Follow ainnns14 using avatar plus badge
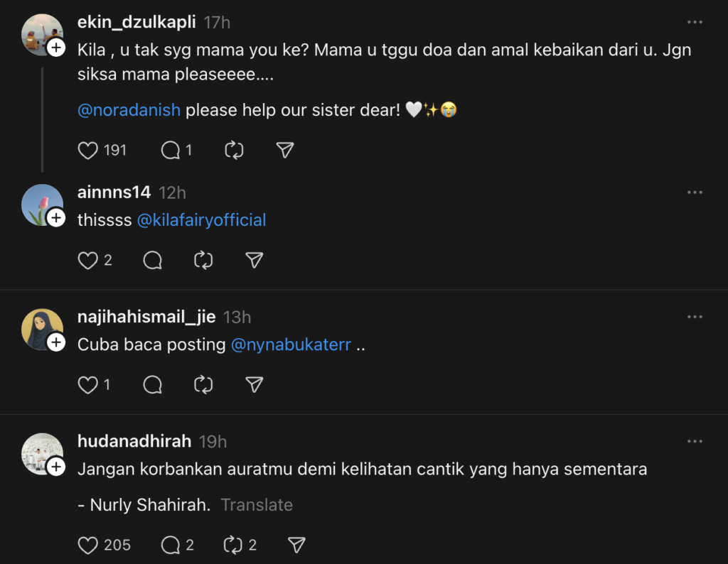This screenshot has height=564, width=728. (56, 218)
